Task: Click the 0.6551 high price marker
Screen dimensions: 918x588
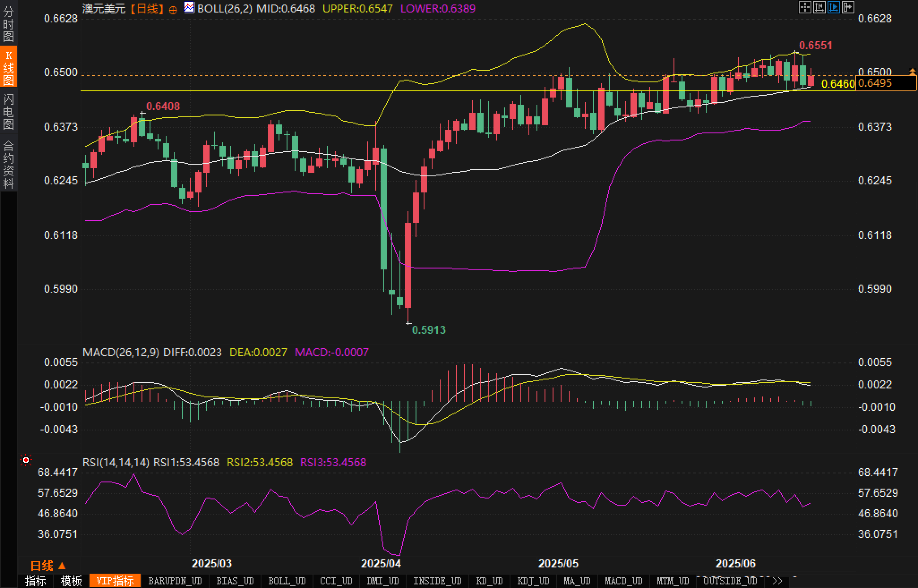Action: 815,45
